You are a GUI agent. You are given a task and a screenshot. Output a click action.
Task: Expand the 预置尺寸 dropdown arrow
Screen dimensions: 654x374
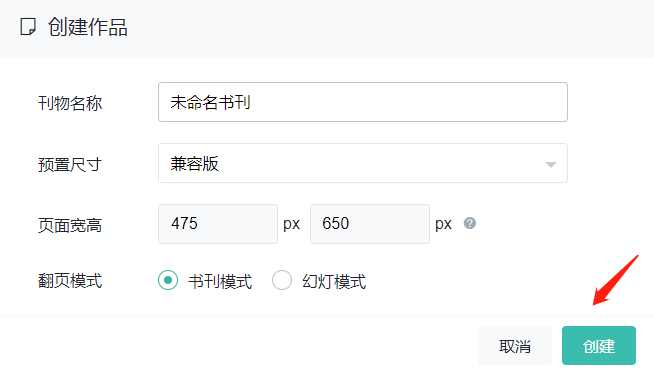(551, 165)
